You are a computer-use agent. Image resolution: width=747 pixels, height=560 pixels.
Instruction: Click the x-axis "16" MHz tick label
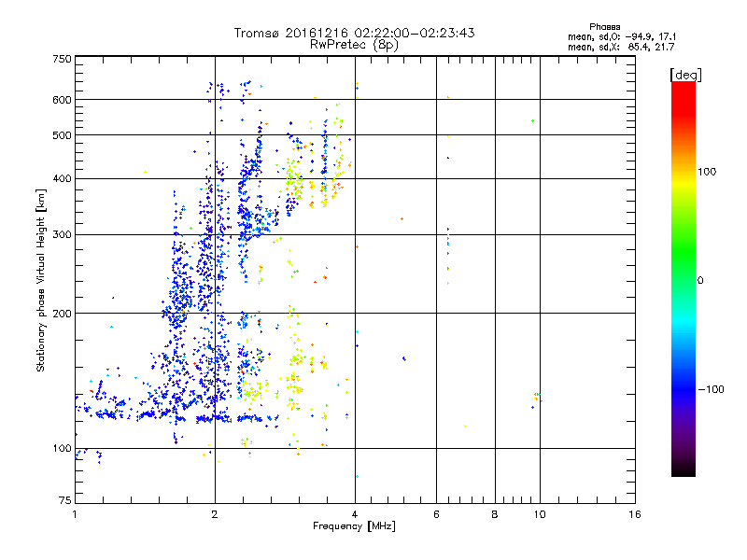click(x=635, y=514)
